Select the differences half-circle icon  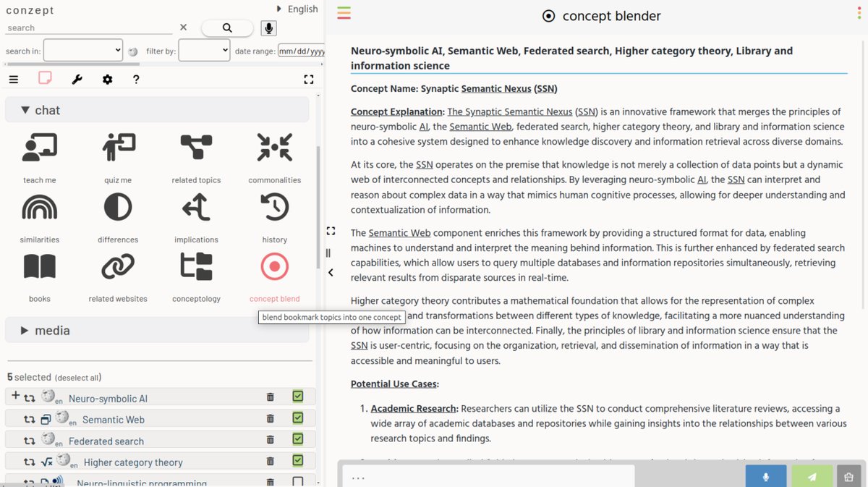point(118,208)
